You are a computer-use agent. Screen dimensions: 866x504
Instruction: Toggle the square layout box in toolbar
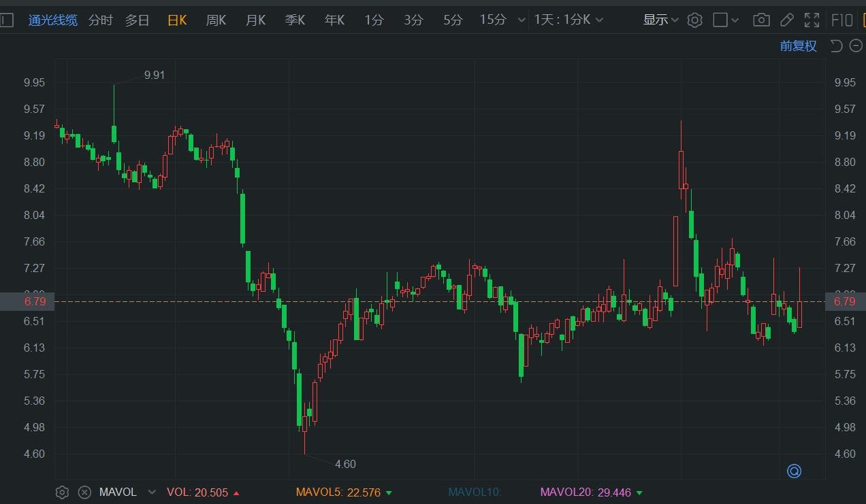point(720,20)
